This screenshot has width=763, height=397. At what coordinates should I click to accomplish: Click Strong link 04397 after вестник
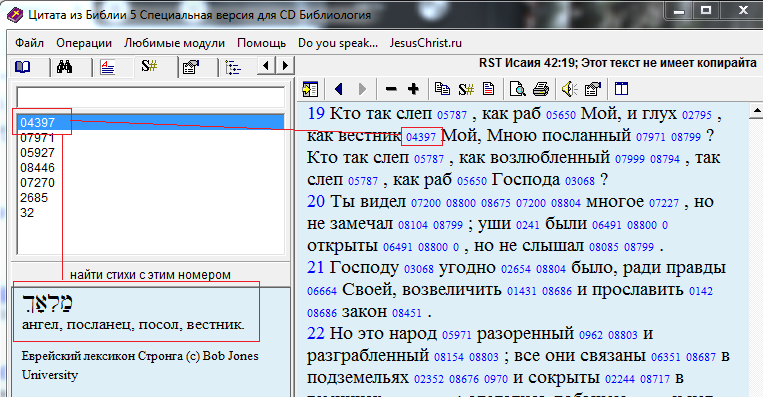[421, 137]
